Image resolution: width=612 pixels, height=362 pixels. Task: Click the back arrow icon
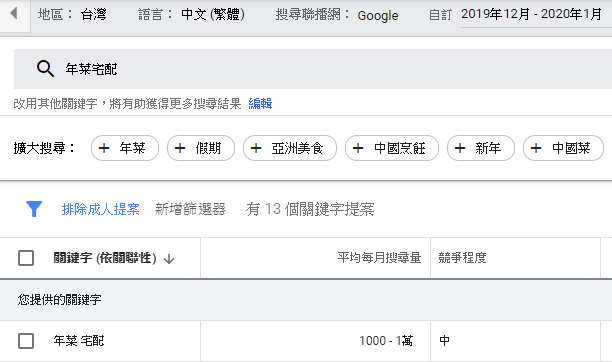click(14, 14)
